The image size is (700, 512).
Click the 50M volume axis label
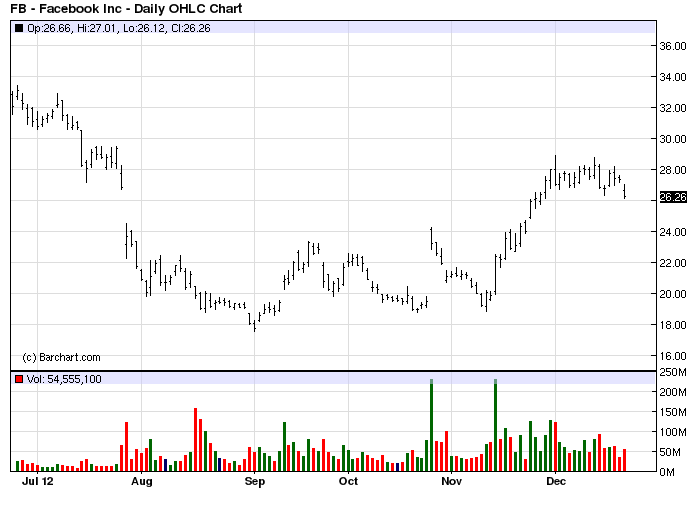click(x=670, y=452)
